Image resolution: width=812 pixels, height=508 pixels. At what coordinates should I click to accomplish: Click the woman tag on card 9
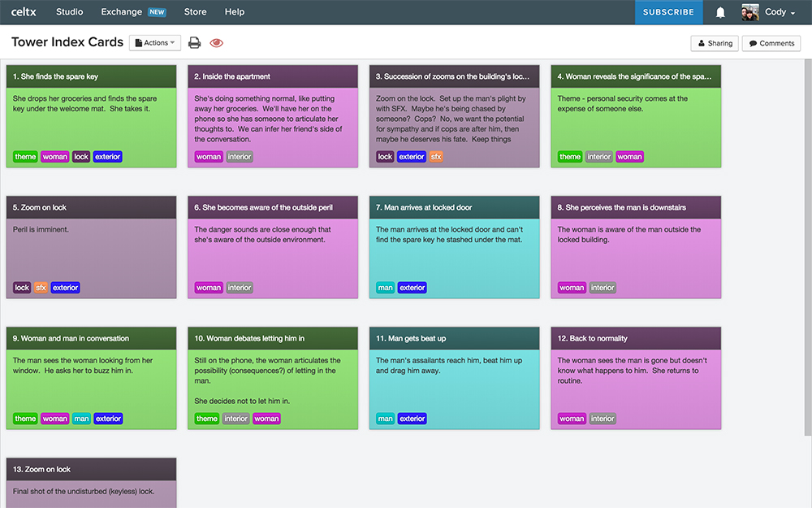(x=55, y=419)
